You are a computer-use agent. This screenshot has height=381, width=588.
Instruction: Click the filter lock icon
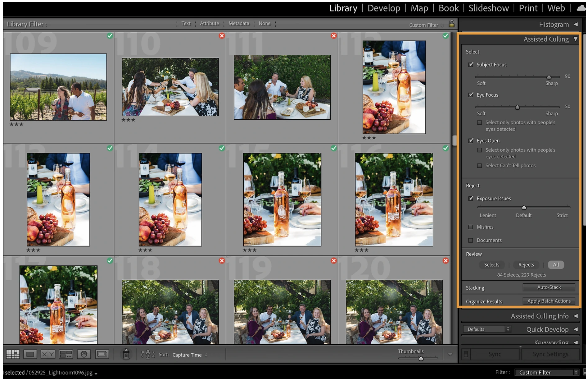point(452,24)
